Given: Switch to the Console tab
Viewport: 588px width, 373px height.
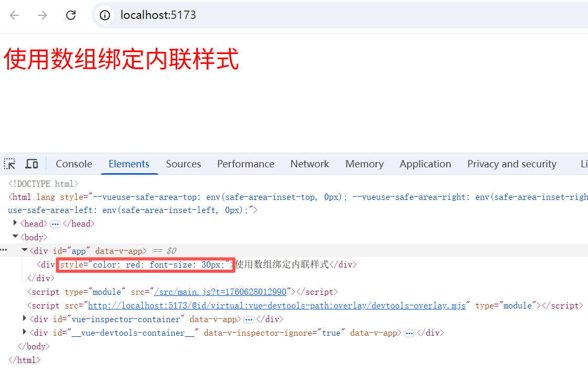Looking at the screenshot, I should (74, 164).
